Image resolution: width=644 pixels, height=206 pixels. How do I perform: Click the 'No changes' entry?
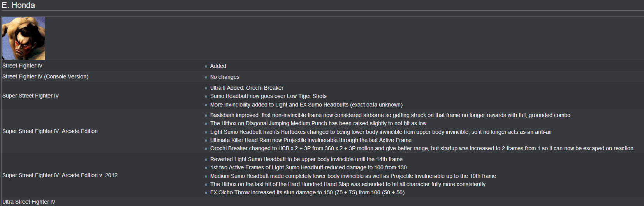click(225, 77)
